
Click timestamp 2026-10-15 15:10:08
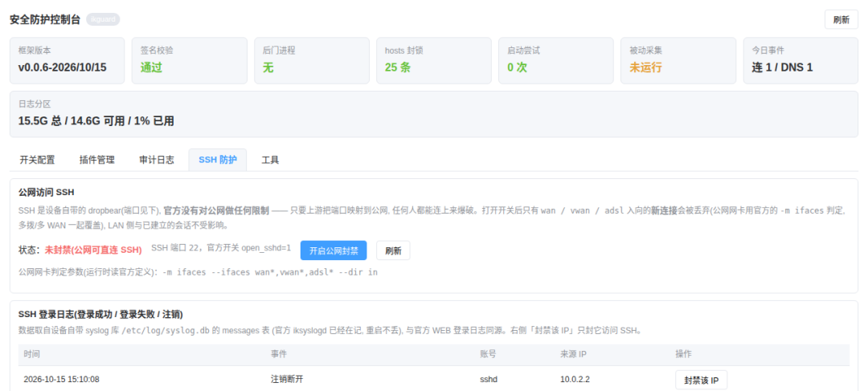pyautogui.click(x=61, y=380)
